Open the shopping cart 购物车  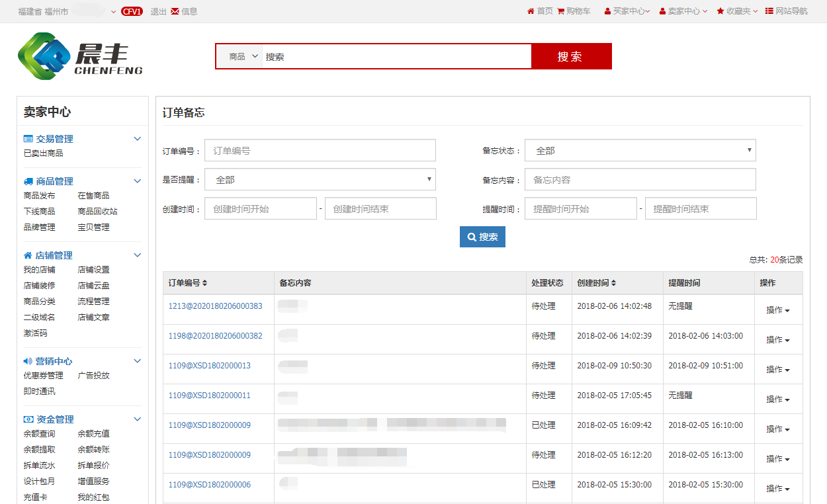[561, 11]
